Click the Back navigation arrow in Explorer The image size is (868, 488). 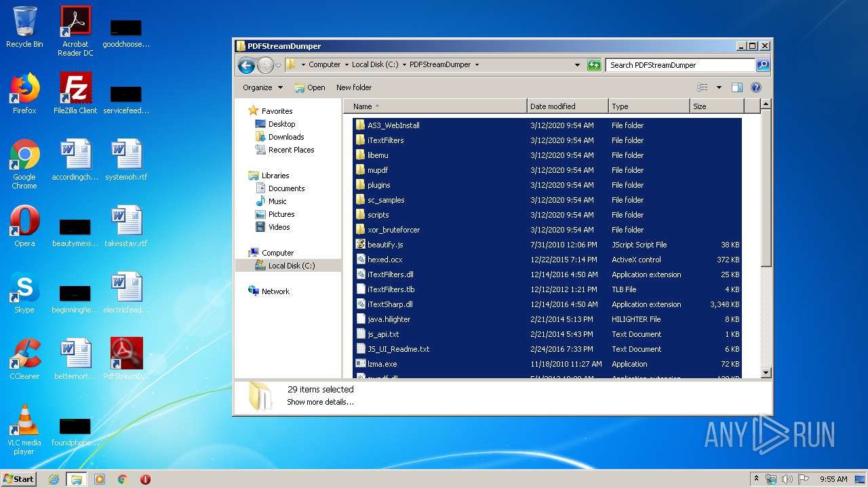click(x=246, y=65)
